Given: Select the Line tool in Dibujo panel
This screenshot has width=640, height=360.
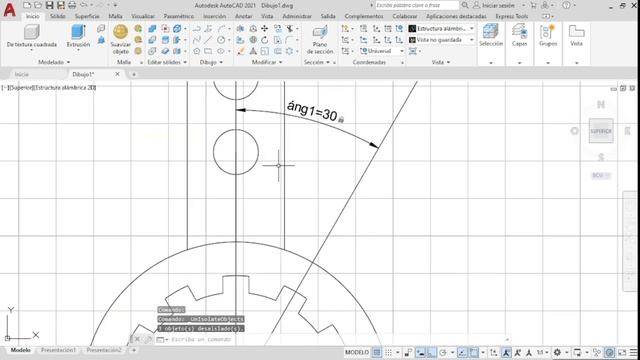Looking at the screenshot, I should (208, 40).
